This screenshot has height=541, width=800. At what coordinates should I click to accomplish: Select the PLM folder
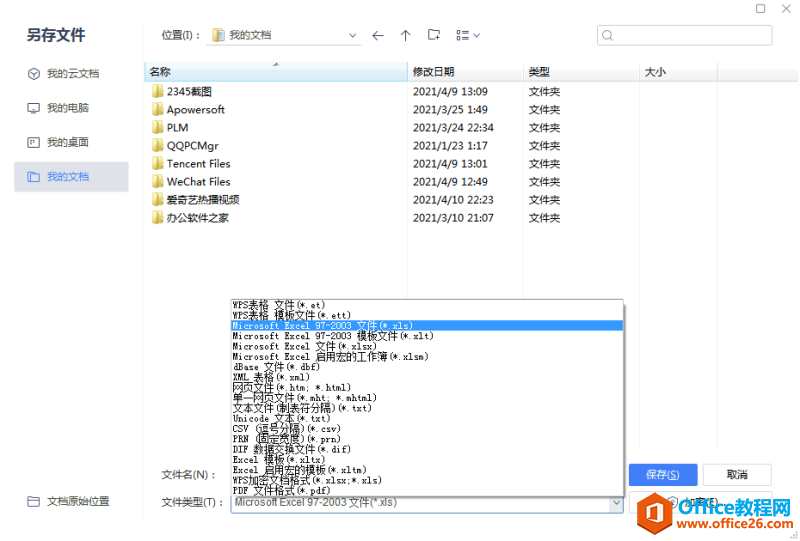[x=177, y=128]
